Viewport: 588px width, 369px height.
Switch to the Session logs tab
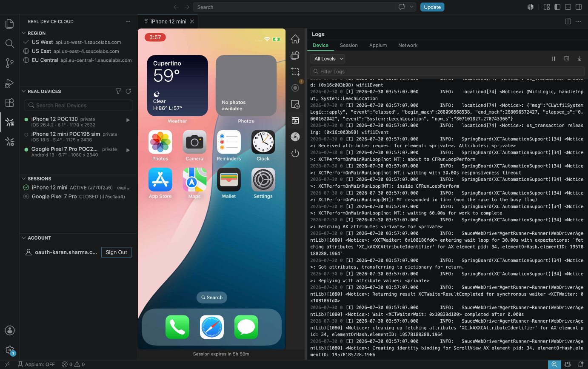tap(348, 45)
